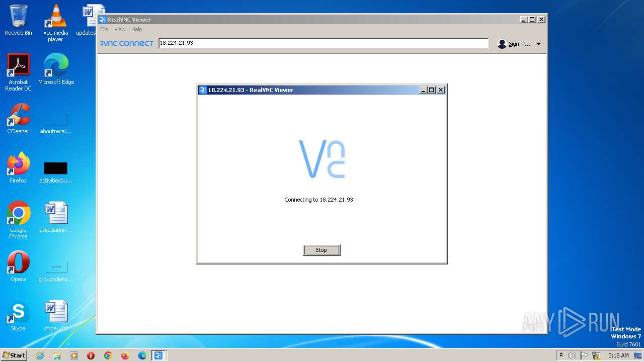Image resolution: width=644 pixels, height=362 pixels.
Task: Close the 18.224.21.93 connecting dialog
Action: tap(441, 90)
